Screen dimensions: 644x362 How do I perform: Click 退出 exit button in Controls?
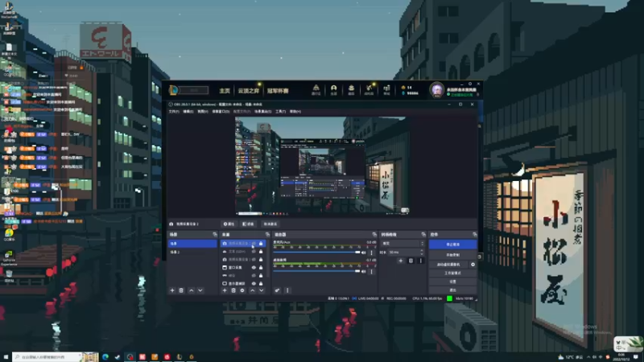452,290
